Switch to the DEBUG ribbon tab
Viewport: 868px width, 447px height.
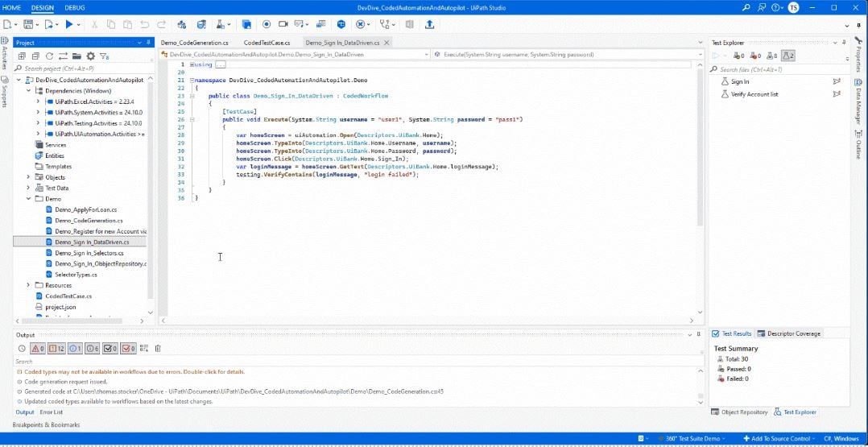click(x=75, y=8)
